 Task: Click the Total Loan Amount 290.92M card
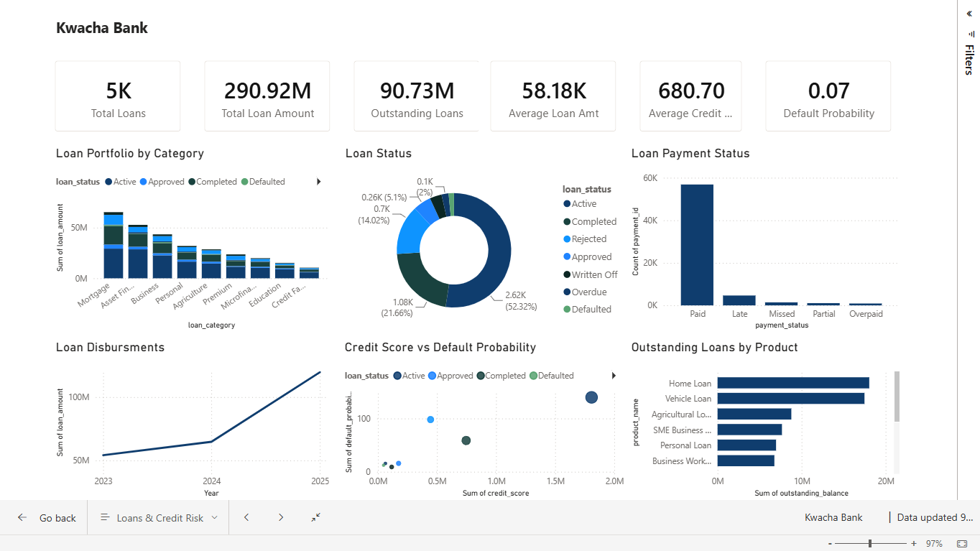(x=267, y=96)
